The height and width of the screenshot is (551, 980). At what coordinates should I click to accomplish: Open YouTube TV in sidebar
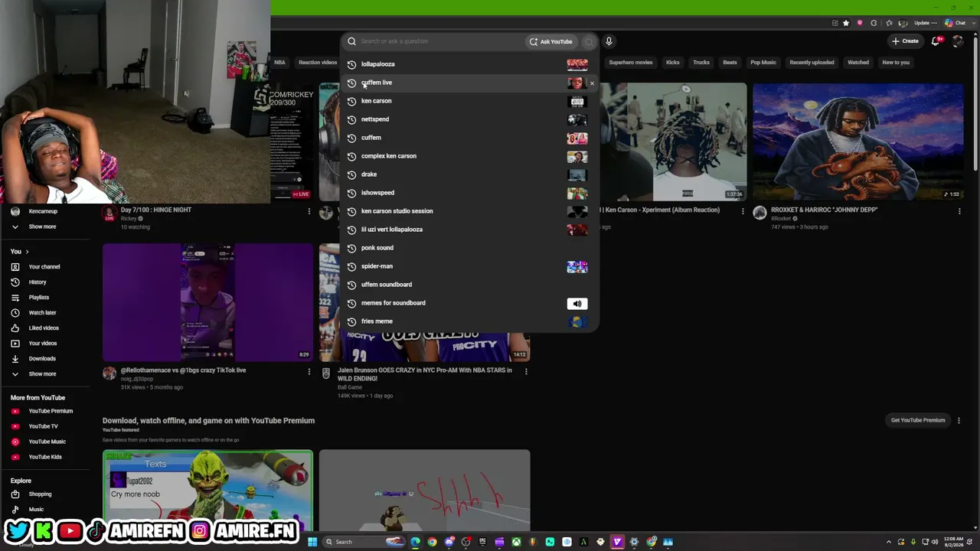pos(43,426)
